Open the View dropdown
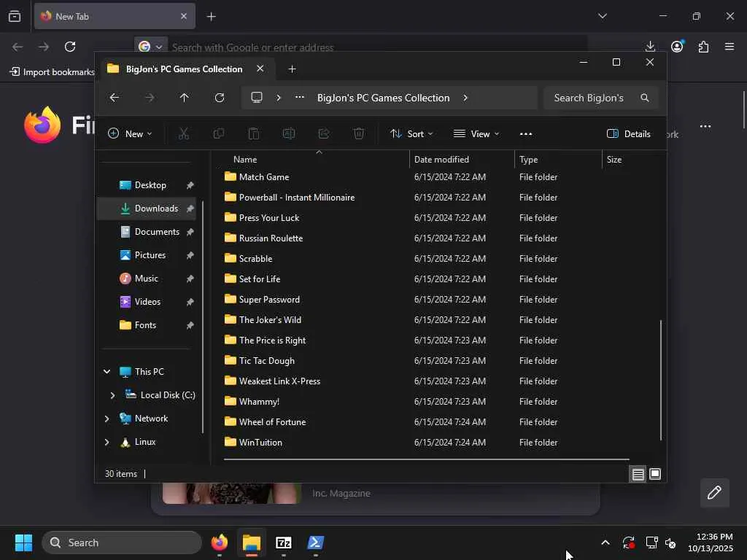 coord(476,134)
